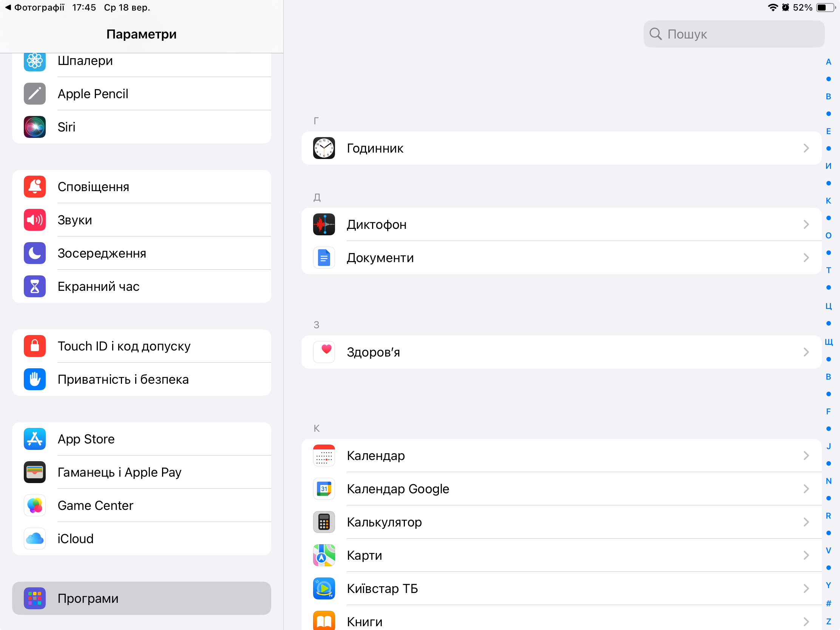The height and width of the screenshot is (630, 840).
Task: Tap the Календар app icon
Action: click(x=324, y=456)
